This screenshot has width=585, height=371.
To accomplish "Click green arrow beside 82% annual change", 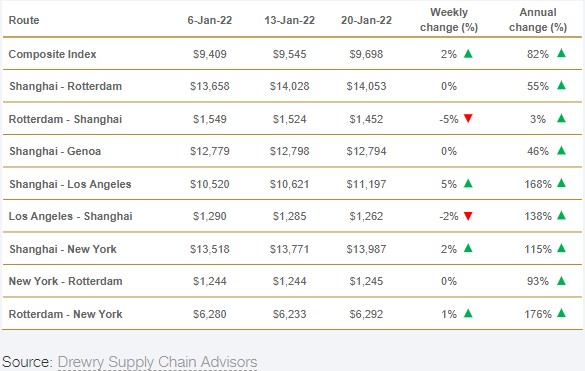I will coord(561,53).
